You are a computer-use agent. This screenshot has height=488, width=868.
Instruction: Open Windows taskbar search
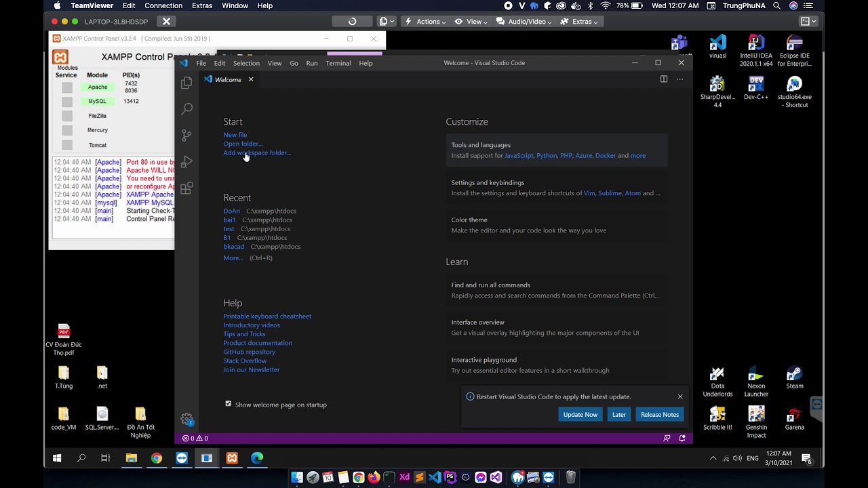coord(81,458)
